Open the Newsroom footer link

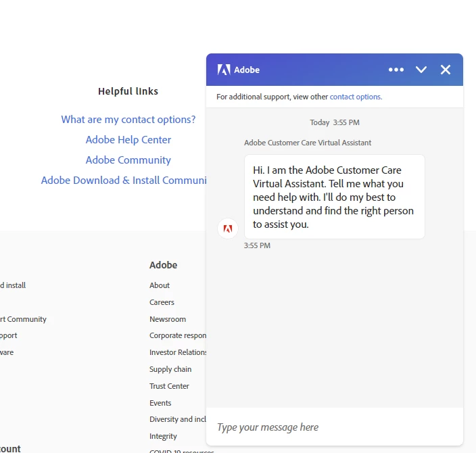(x=168, y=319)
